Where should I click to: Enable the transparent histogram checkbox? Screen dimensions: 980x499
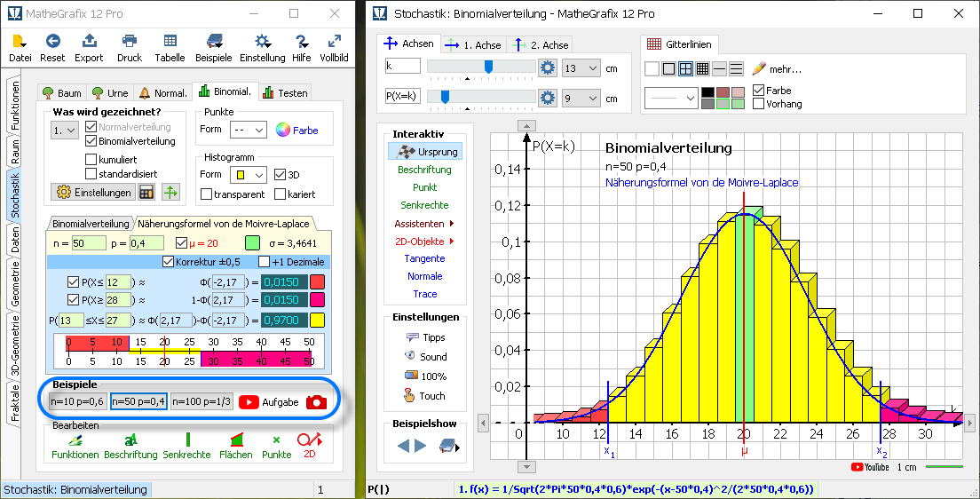click(206, 194)
